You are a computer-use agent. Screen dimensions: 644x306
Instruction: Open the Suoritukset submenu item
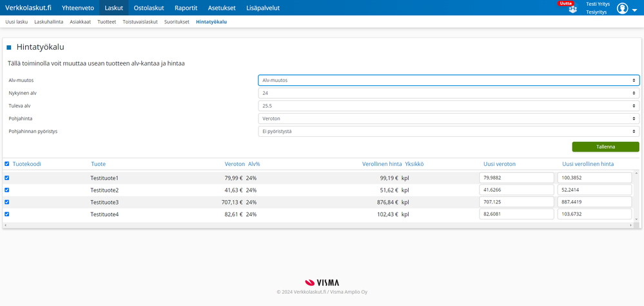point(177,22)
